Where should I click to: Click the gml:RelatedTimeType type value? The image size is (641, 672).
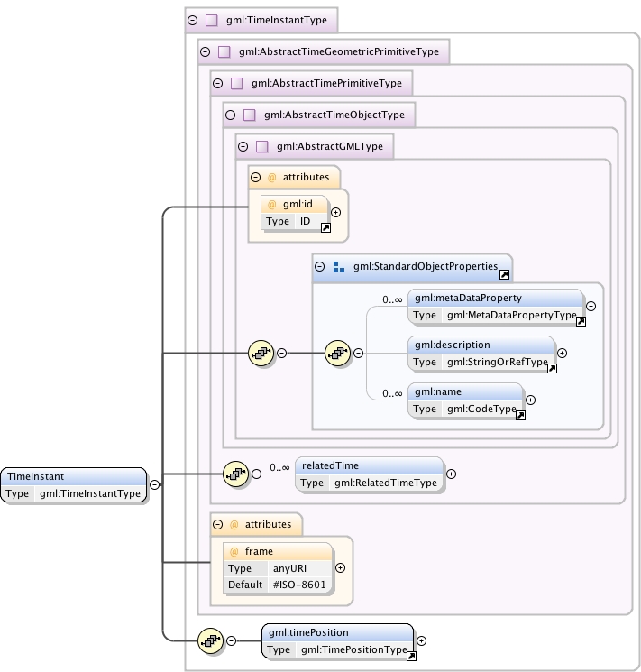(x=386, y=483)
